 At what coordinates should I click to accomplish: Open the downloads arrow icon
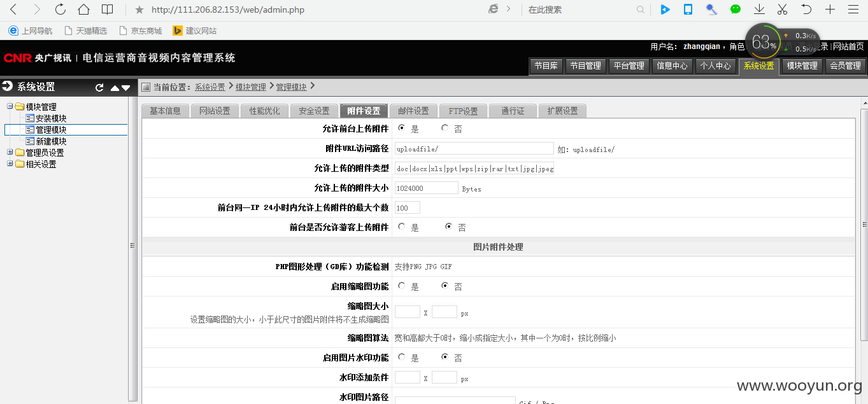759,10
